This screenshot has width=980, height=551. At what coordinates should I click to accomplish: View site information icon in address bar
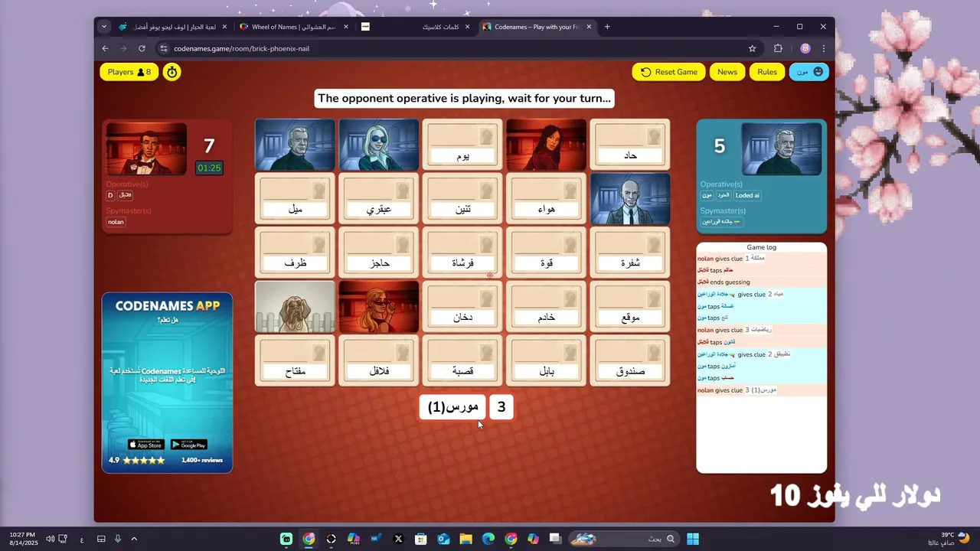click(x=163, y=48)
